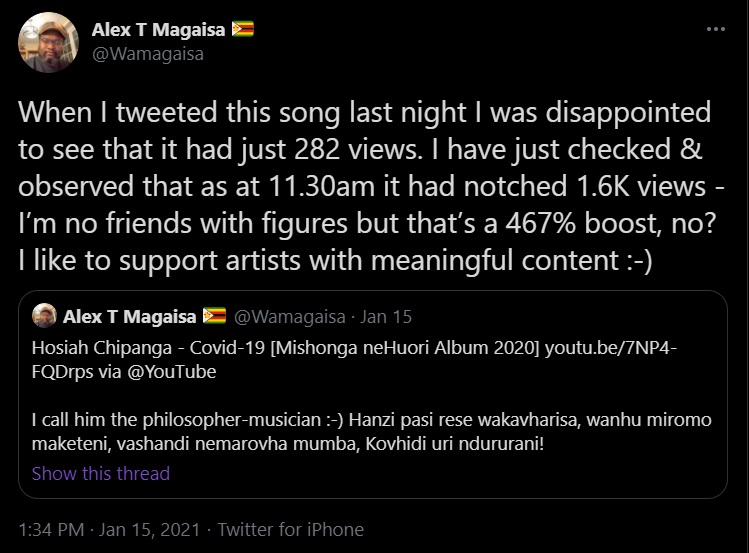This screenshot has width=749, height=553.
Task: Open the quoted tweet's "Jan 15" date
Action: [x=386, y=317]
